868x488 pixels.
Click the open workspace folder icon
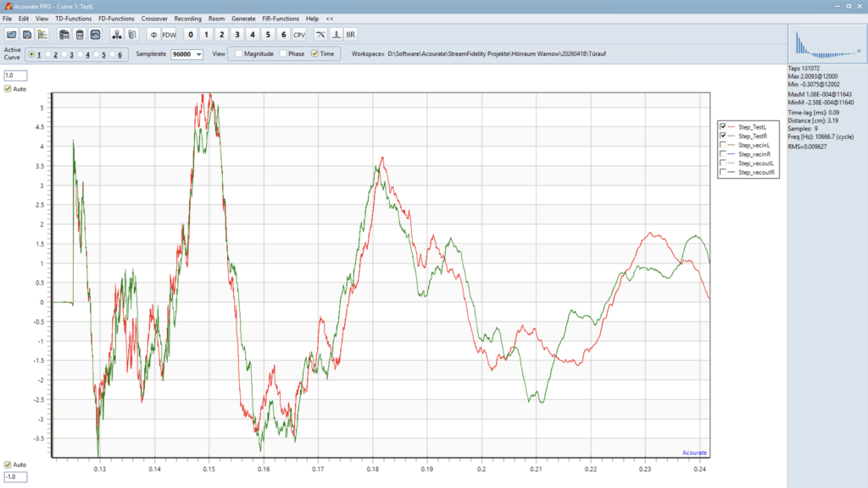click(x=12, y=35)
